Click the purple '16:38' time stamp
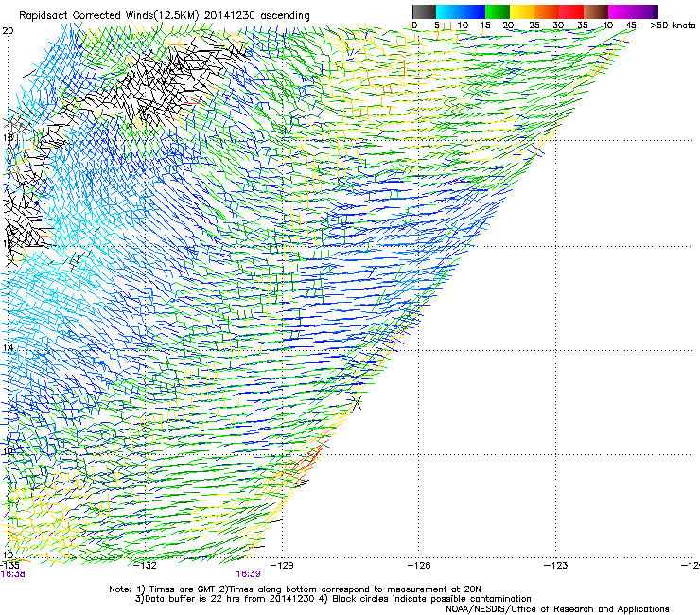This screenshot has width=700, height=615. 12,574
